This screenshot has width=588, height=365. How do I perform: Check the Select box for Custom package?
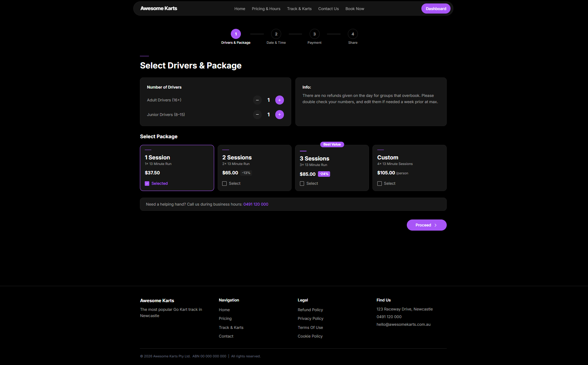(379, 183)
